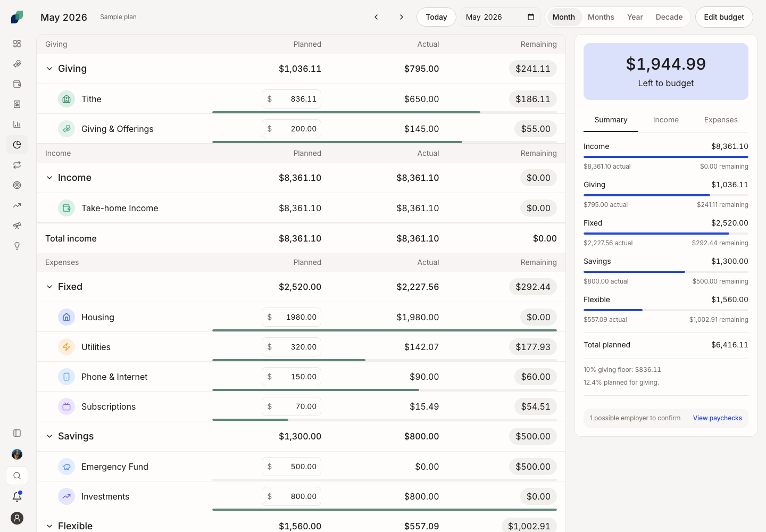Toggle the sidebar panel layout icon
766x532 pixels.
point(17,433)
